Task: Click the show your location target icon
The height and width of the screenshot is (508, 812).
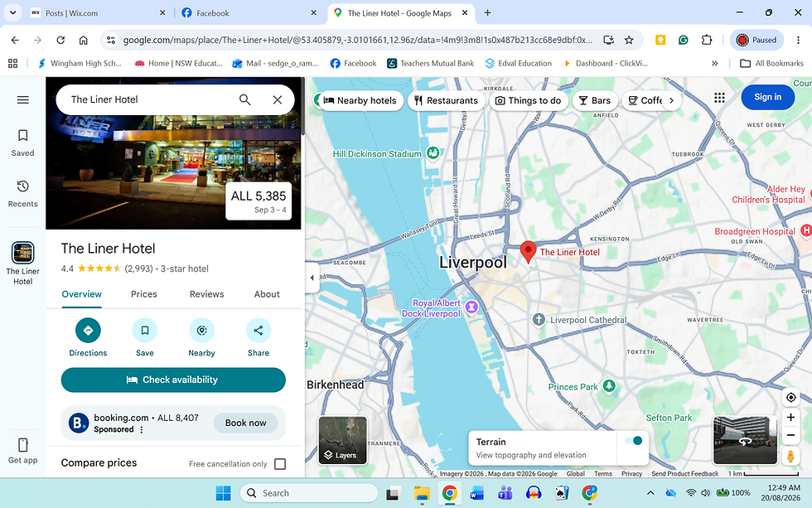Action: coord(790,397)
